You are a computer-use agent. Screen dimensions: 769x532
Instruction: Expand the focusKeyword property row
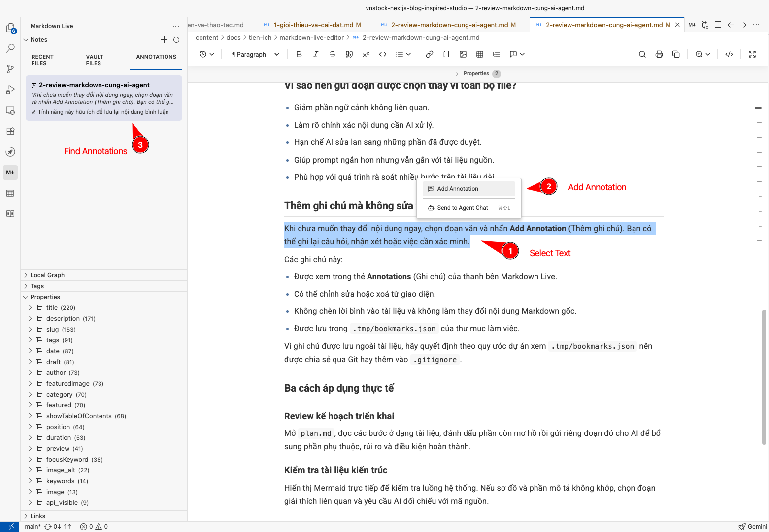[104, 460]
